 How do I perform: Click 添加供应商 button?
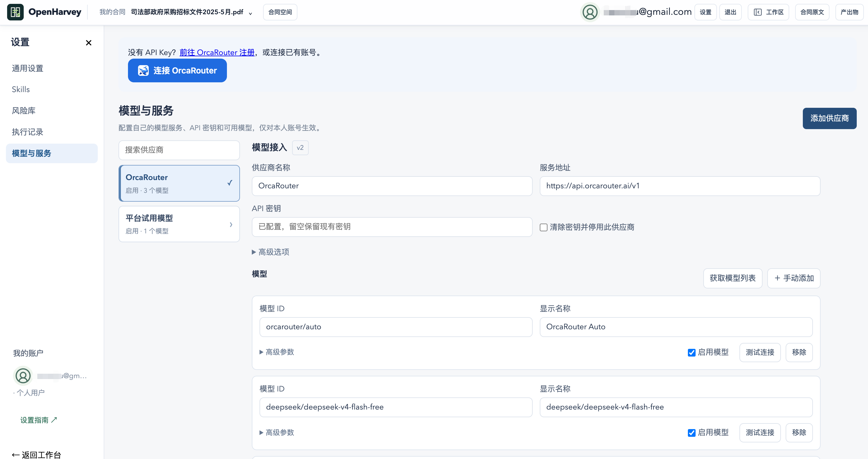(829, 118)
